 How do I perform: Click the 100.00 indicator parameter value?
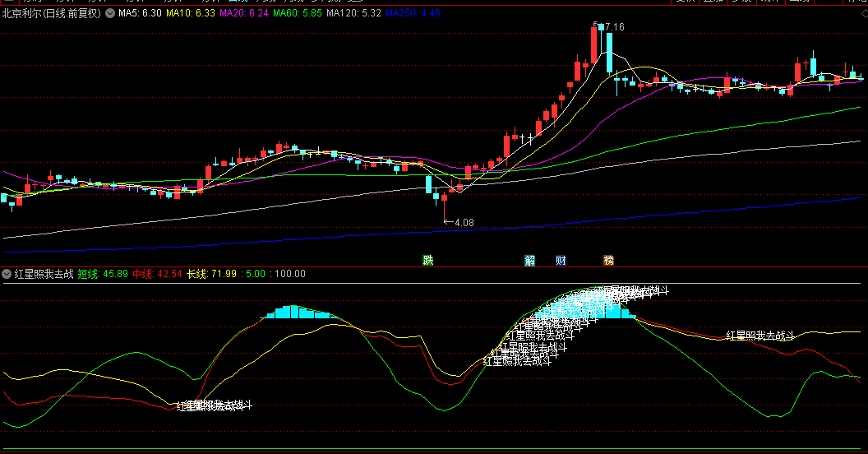click(x=289, y=274)
